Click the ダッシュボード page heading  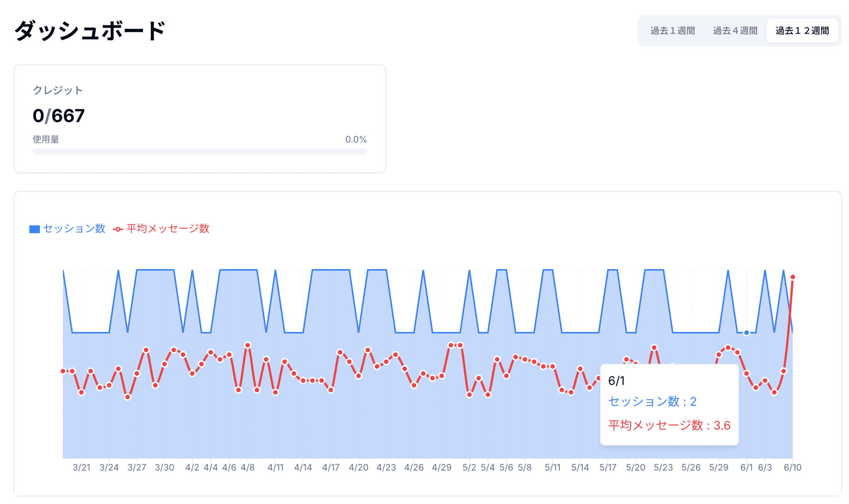(90, 31)
